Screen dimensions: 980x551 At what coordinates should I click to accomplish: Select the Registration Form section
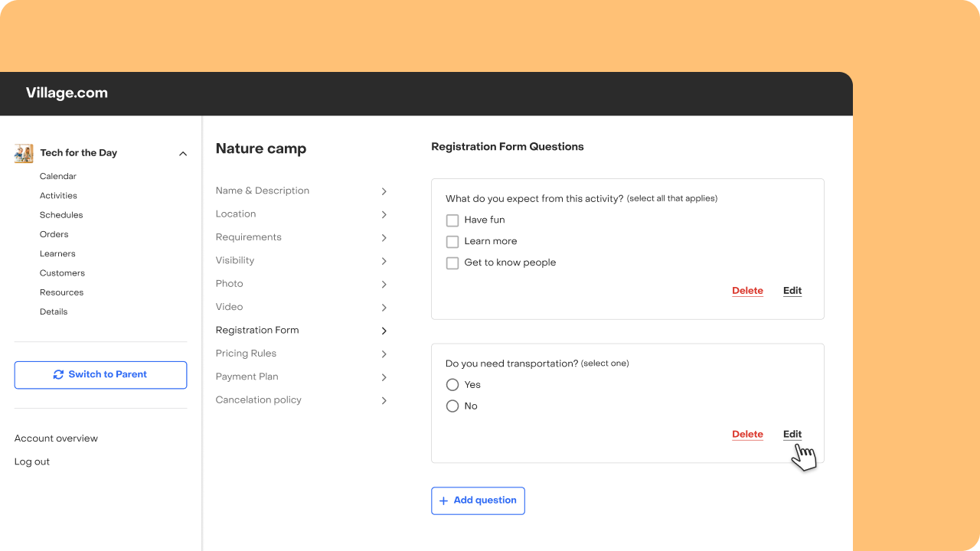tap(257, 331)
